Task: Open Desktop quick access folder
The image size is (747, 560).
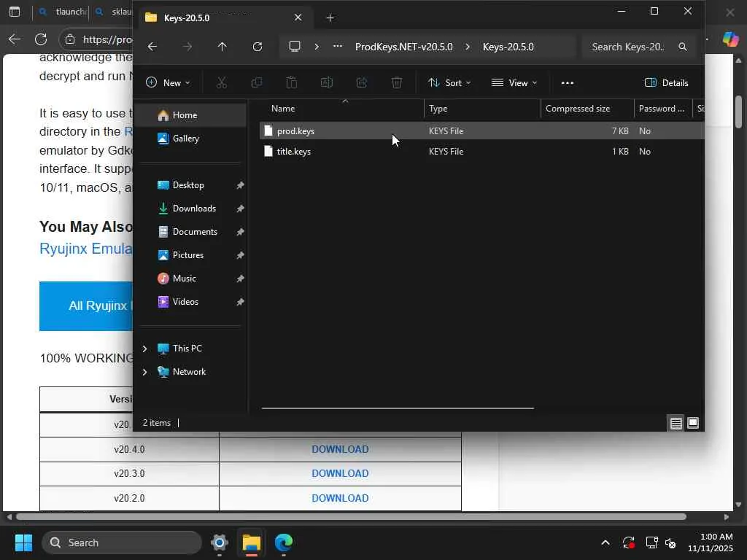Action: pyautogui.click(x=188, y=185)
